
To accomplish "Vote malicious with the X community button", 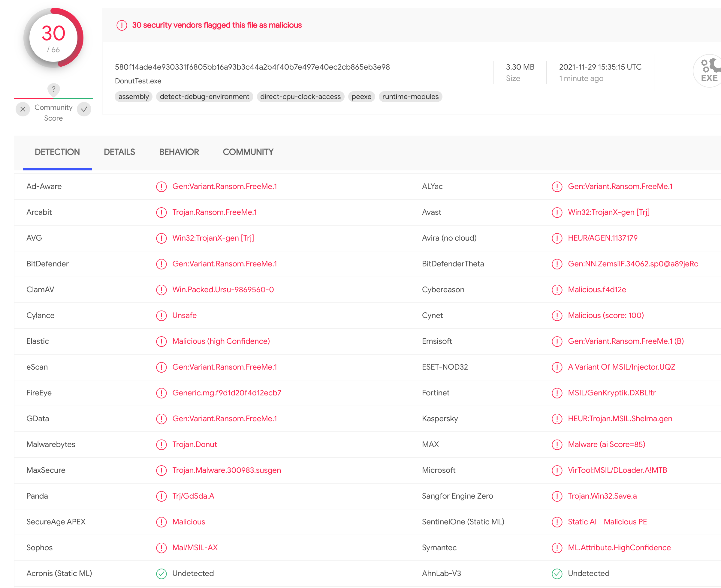I will click(x=23, y=109).
